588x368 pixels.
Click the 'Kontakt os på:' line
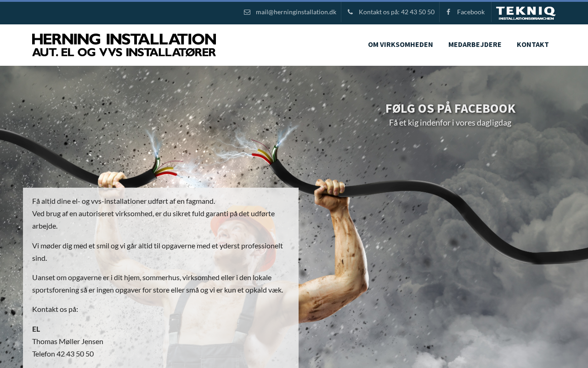click(55, 309)
